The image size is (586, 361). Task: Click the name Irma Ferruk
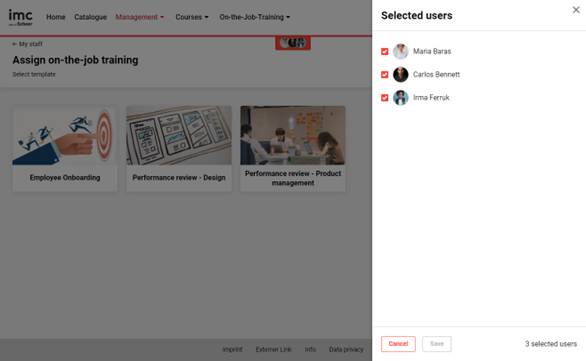tap(431, 98)
